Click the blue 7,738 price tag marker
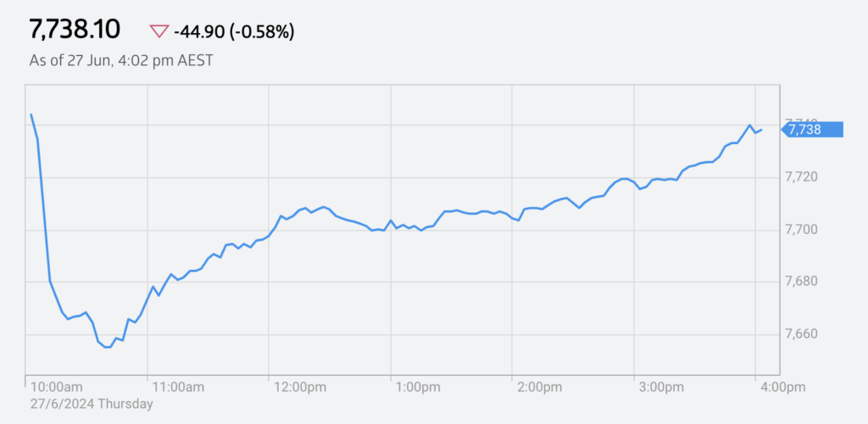The image size is (868, 424). pos(811,130)
